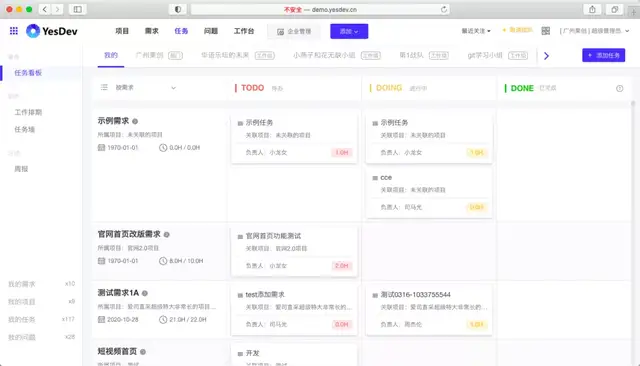
Task: Click the Safari address bar
Action: click(320, 9)
